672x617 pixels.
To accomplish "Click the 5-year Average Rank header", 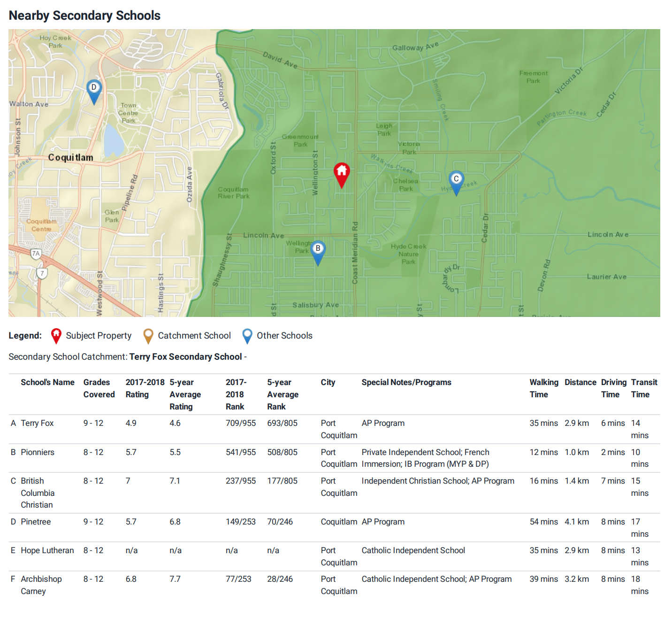I will 283,394.
